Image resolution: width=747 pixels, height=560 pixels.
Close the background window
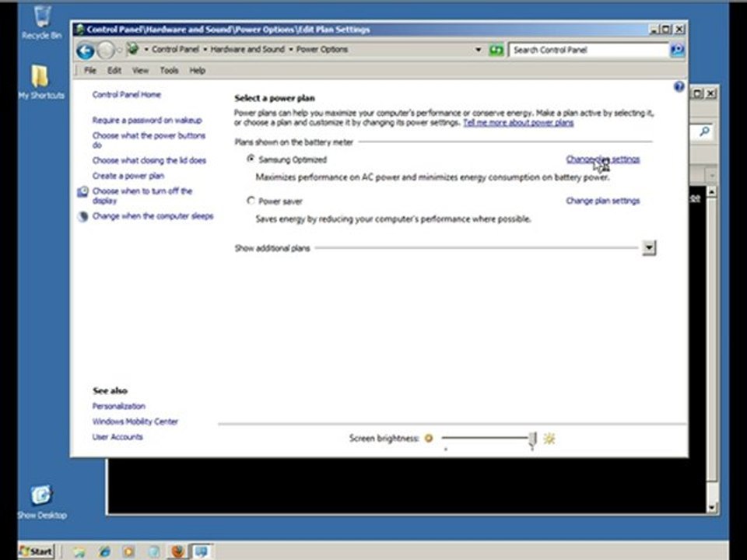pyautogui.click(x=710, y=94)
